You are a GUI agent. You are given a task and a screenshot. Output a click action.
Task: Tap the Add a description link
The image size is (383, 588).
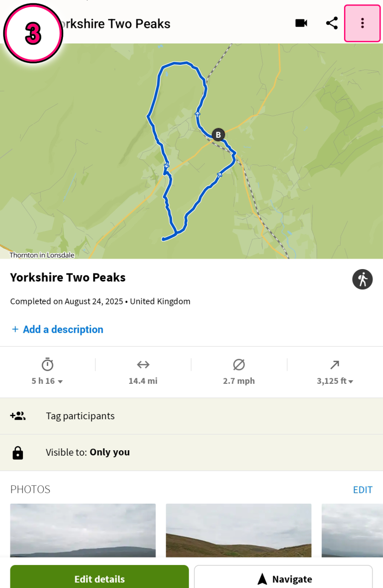pos(57,329)
